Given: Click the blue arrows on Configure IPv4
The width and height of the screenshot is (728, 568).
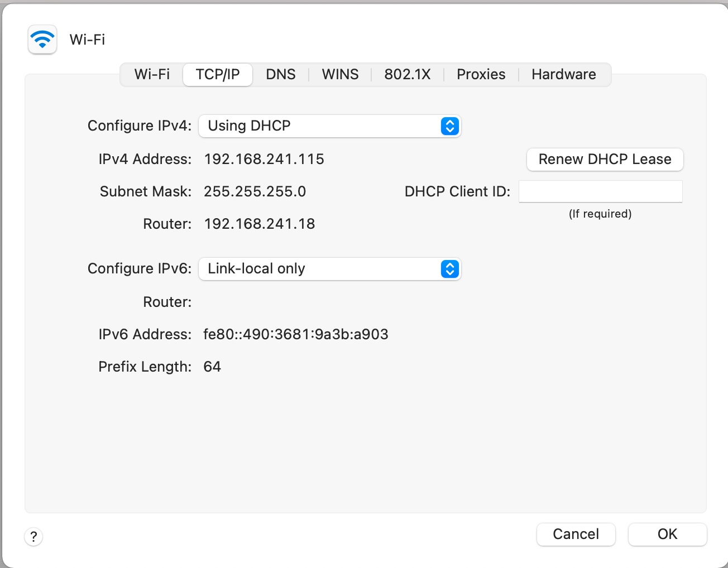Looking at the screenshot, I should pos(449,126).
